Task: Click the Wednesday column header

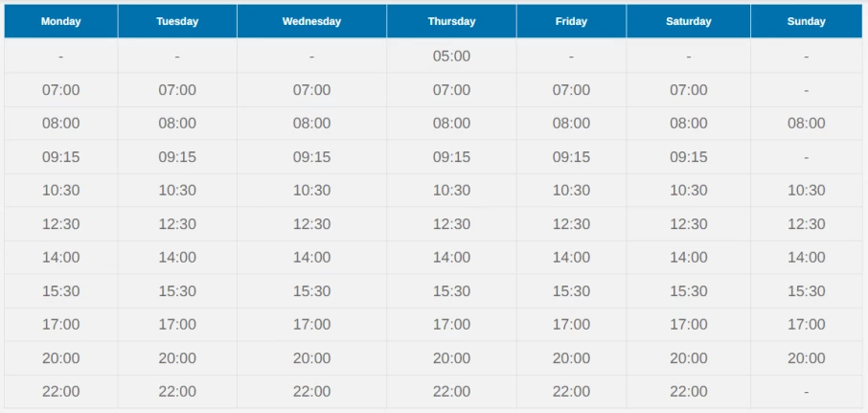Action: pos(311,22)
